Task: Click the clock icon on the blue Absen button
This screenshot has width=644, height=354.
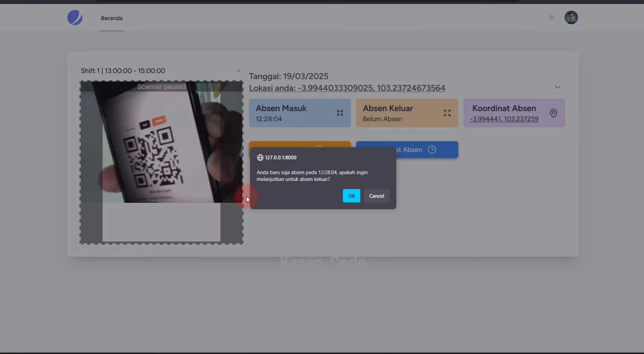Action: point(432,149)
